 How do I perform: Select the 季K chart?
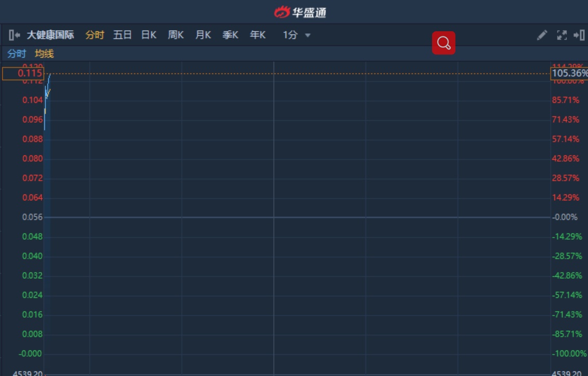[x=230, y=35]
